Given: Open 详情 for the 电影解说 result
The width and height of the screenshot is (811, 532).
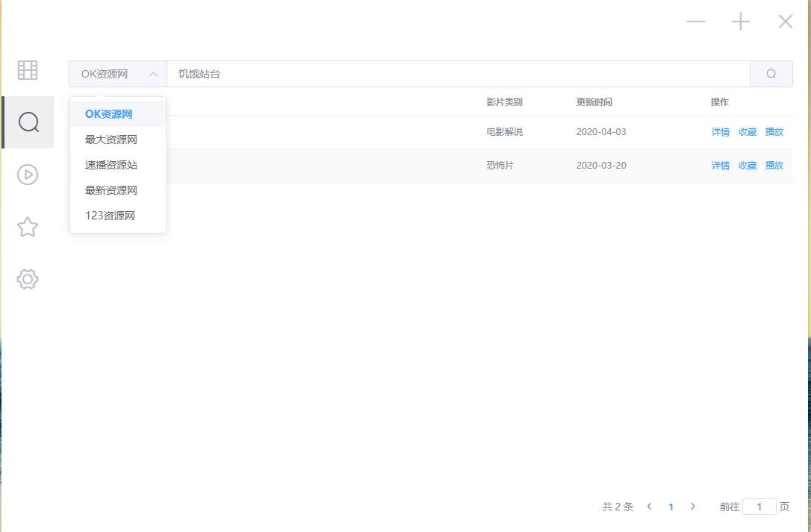Looking at the screenshot, I should [720, 131].
